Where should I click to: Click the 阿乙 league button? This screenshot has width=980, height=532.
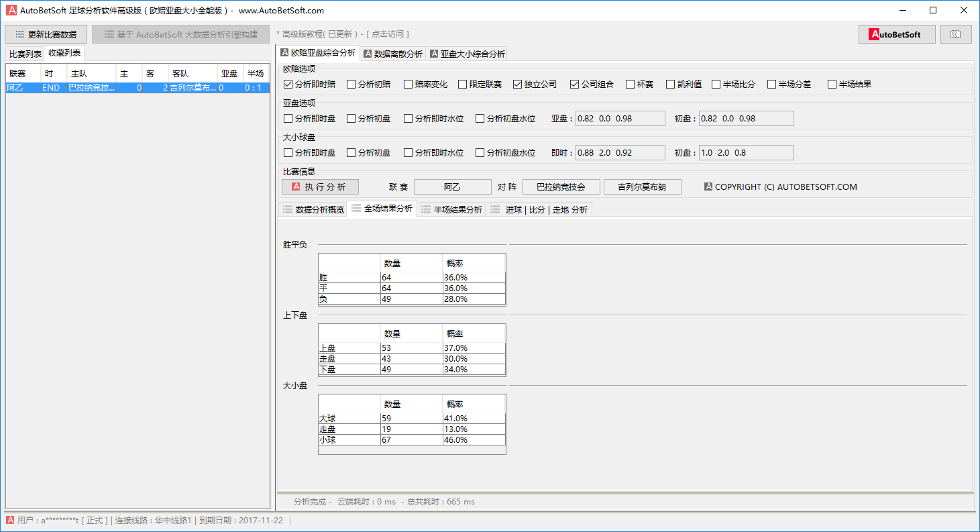[x=453, y=187]
